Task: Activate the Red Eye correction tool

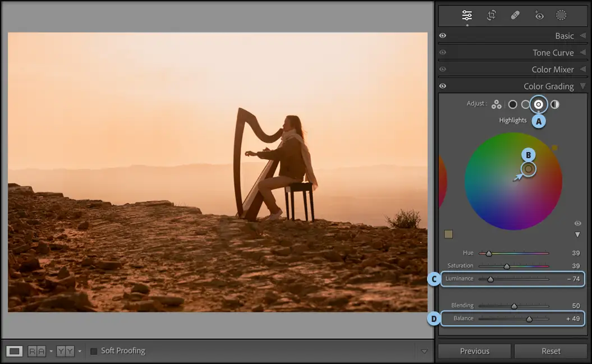Action: [539, 16]
